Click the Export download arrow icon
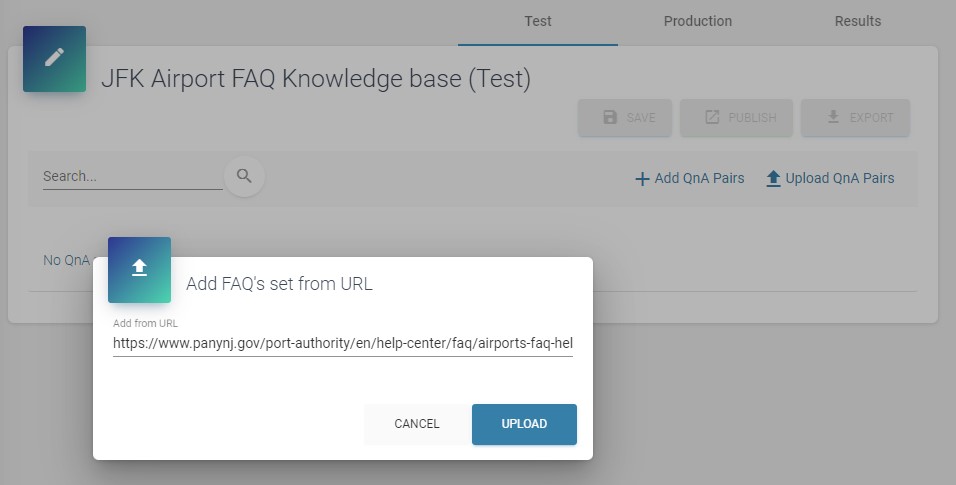Screen dimensions: 956x485 833,117
